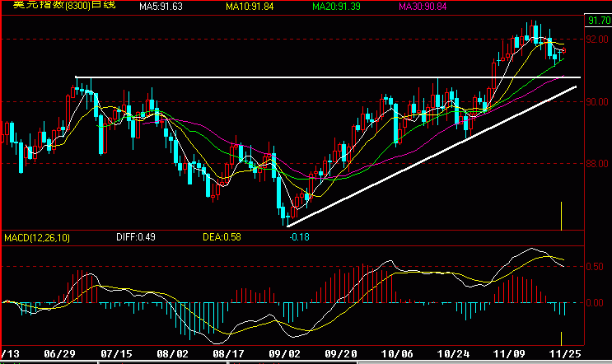Click the 11/09 date label
This screenshot has width=612, height=364.
click(x=509, y=354)
